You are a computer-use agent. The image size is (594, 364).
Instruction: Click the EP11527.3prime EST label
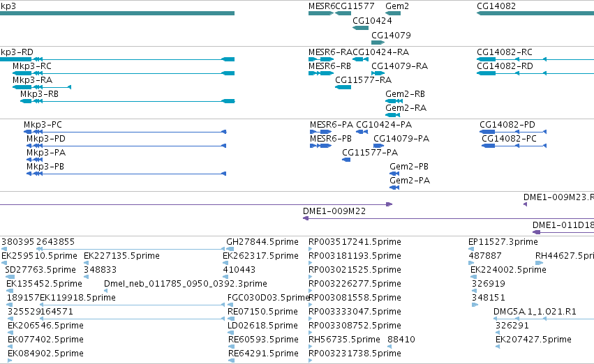pos(503,242)
